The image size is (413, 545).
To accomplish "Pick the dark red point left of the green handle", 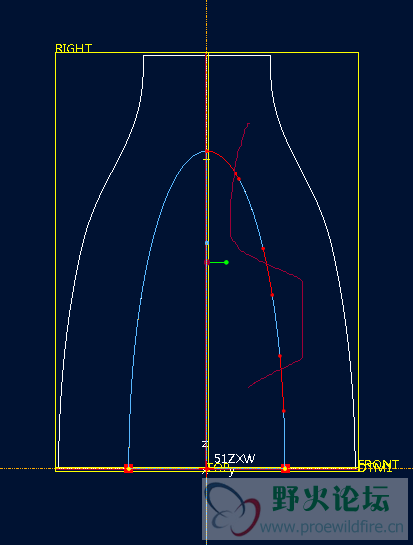I will tap(206, 262).
